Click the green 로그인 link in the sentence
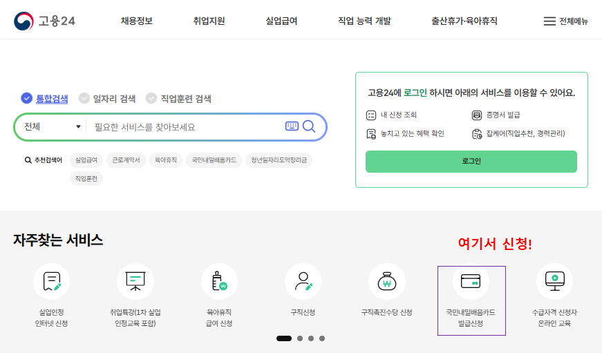Image resolution: width=602 pixels, height=364 pixels. pos(415,93)
